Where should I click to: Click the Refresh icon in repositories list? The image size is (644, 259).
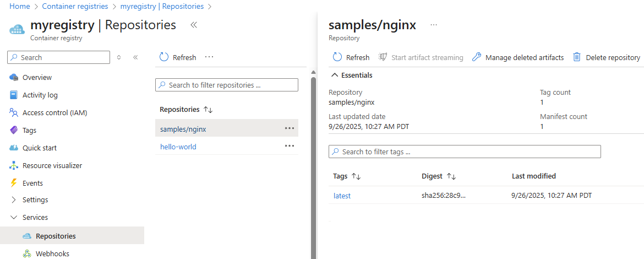[x=163, y=57]
